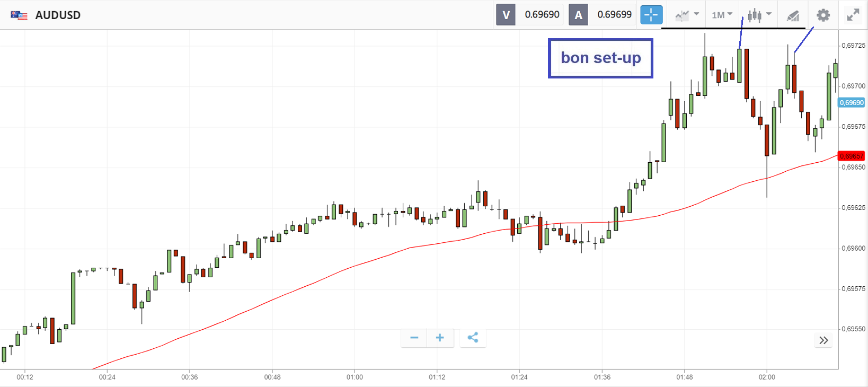
Task: Open the candlestick chart type dropdown
Action: (759, 15)
